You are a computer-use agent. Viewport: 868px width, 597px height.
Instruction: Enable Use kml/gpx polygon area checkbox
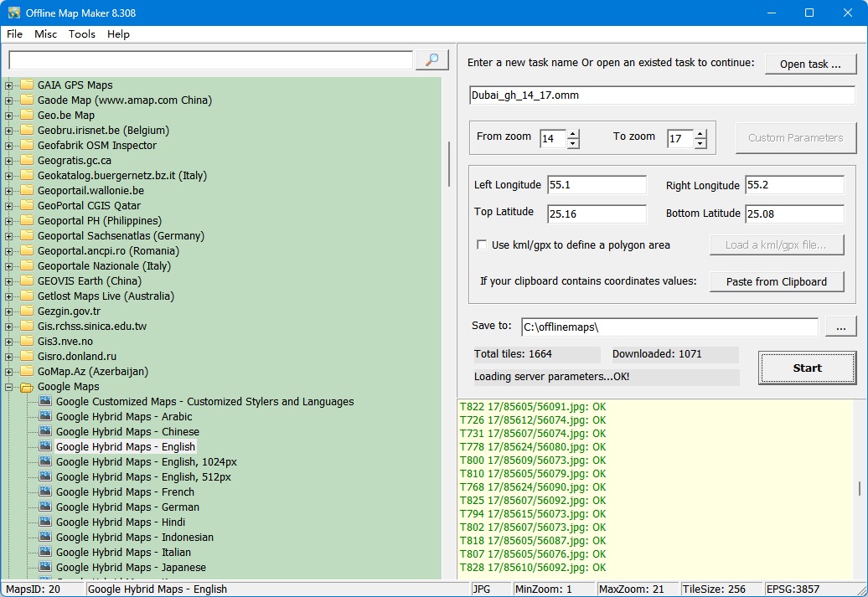(x=482, y=244)
